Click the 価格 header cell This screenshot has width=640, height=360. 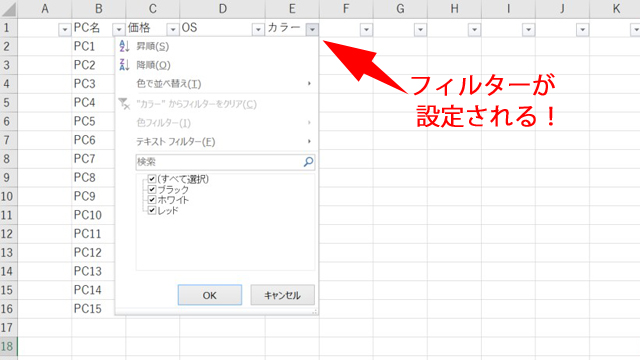(x=153, y=28)
